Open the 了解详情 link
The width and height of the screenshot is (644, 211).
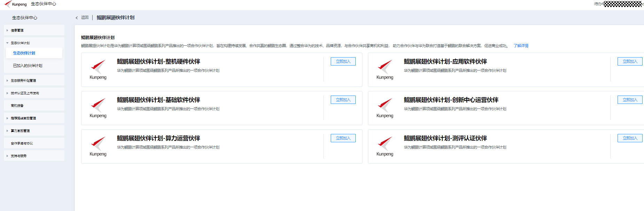[521, 46]
